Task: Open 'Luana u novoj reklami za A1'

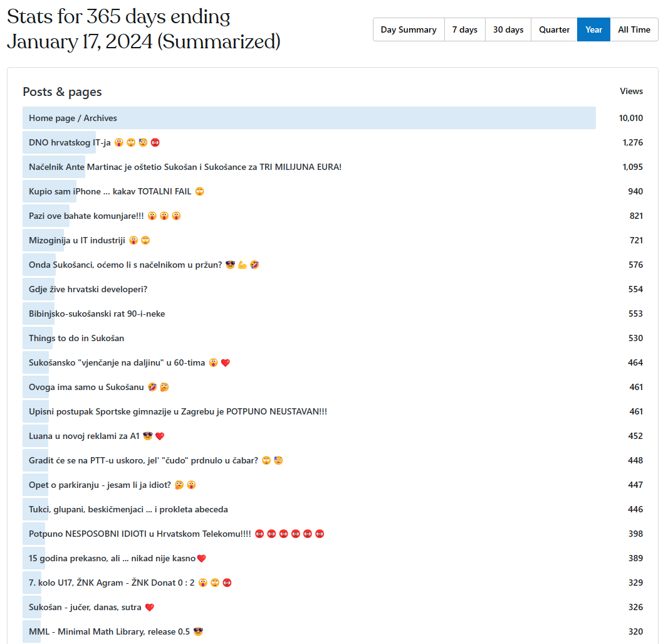Action: 84,436
